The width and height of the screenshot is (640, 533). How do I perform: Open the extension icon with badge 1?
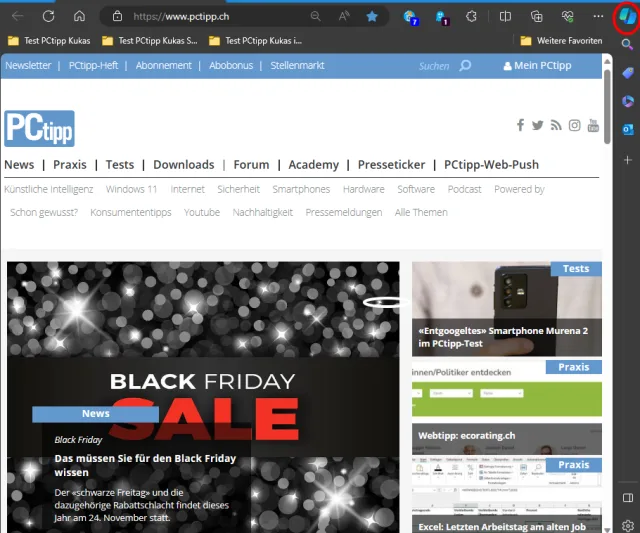tap(442, 17)
